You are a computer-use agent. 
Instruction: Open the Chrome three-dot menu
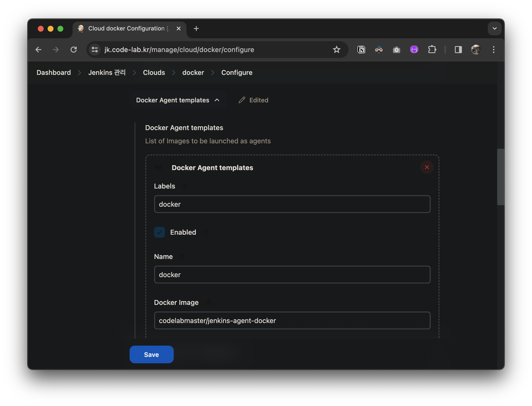pyautogui.click(x=493, y=50)
